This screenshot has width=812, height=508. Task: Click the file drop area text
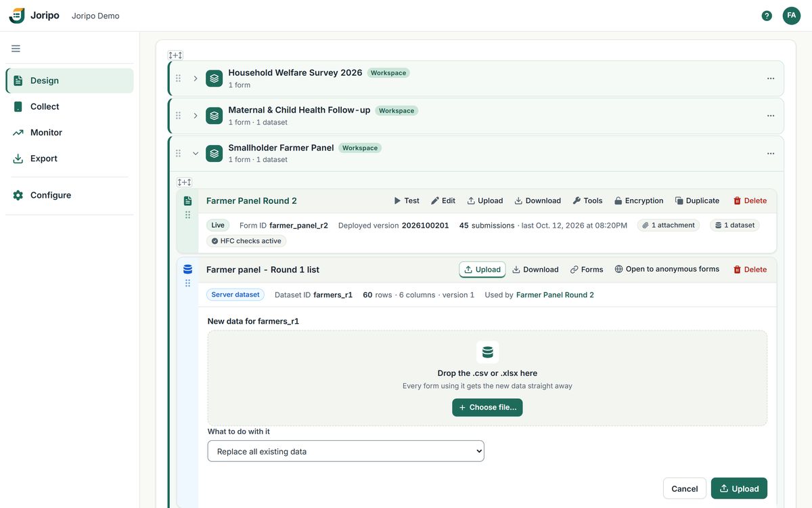487,373
